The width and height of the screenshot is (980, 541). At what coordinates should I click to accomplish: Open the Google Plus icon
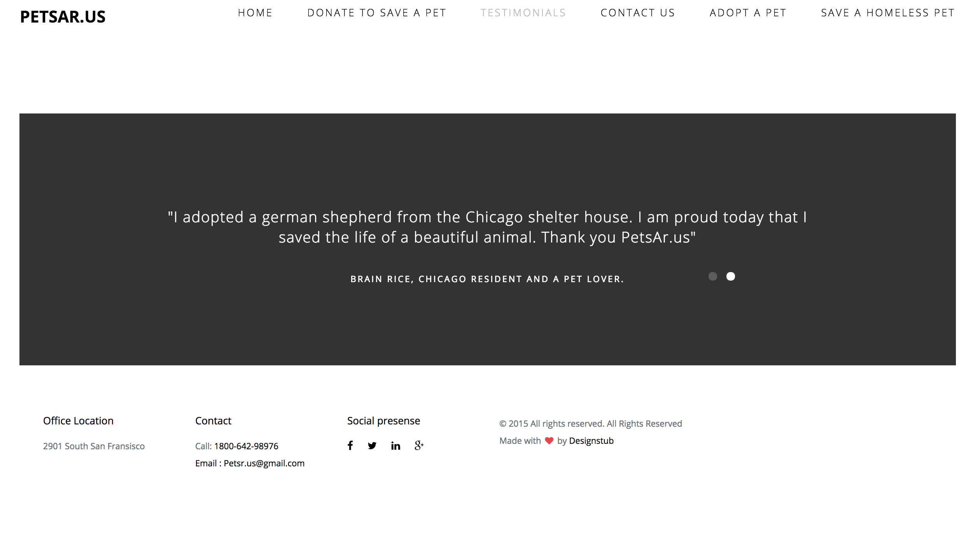point(419,445)
